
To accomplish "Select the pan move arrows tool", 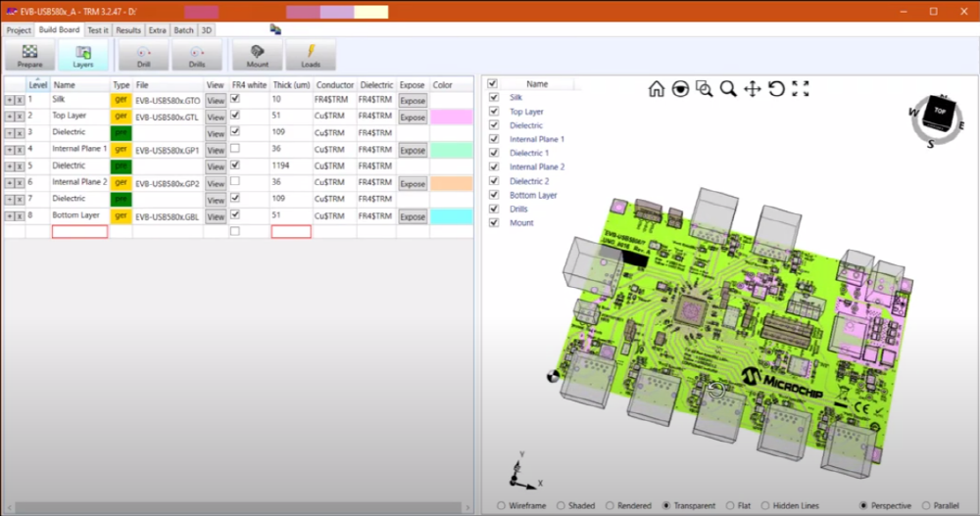I will (753, 89).
